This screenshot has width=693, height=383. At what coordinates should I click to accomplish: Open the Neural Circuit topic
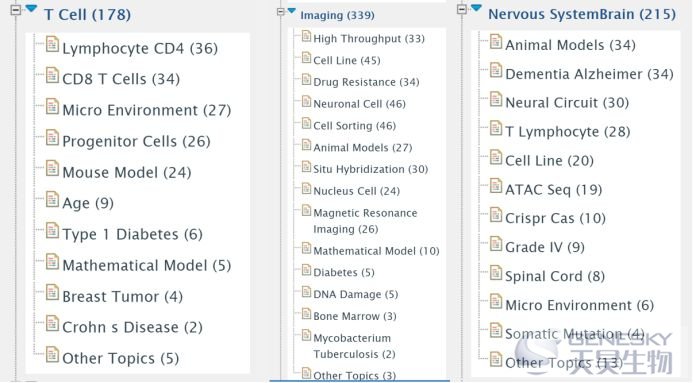[x=567, y=103]
